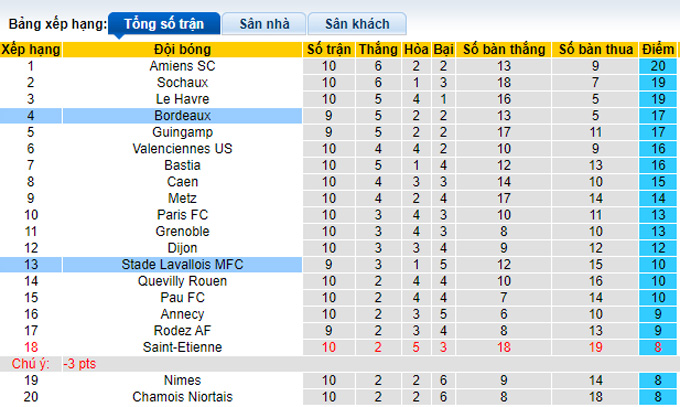Image resolution: width=680 pixels, height=407 pixels.
Task: Click the Paris FC team name
Action: click(182, 215)
